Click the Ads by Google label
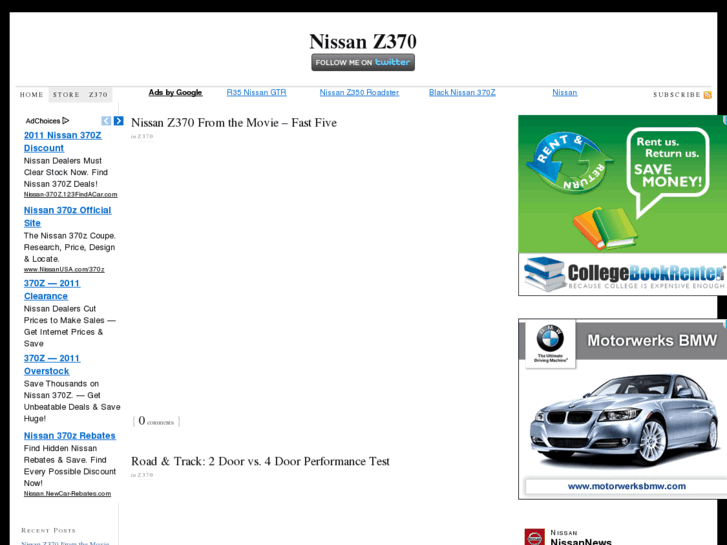The height and width of the screenshot is (545, 727). click(175, 92)
